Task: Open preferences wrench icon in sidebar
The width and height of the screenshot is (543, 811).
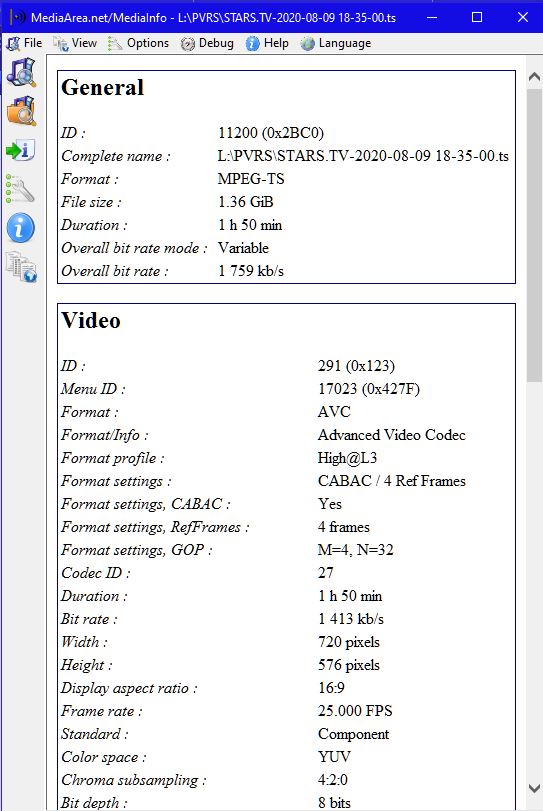Action: [20, 189]
